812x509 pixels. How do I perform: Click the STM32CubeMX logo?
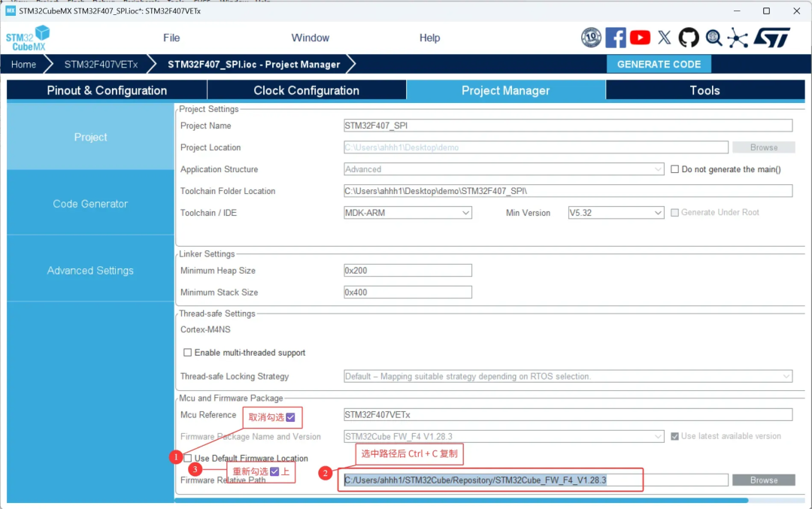click(28, 38)
